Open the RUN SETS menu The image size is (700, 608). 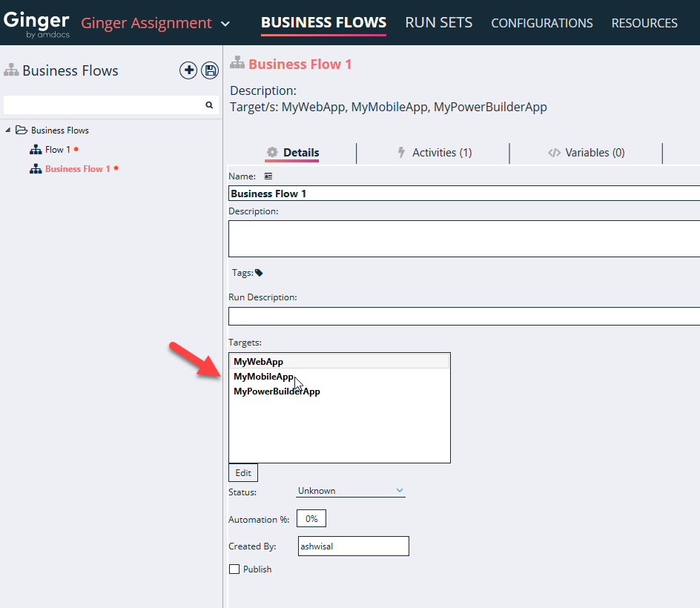pyautogui.click(x=438, y=23)
